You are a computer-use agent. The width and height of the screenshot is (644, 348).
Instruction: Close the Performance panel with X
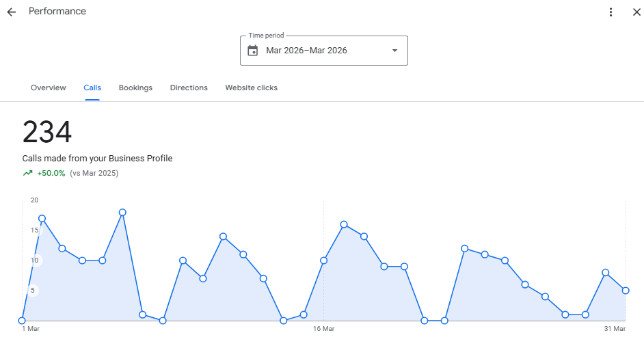point(636,12)
